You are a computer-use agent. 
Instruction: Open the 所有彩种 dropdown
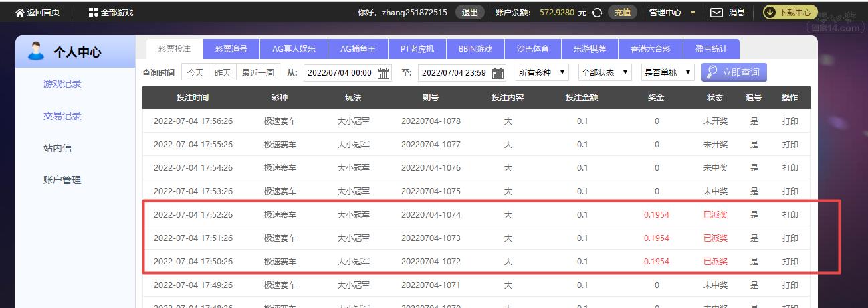point(542,72)
